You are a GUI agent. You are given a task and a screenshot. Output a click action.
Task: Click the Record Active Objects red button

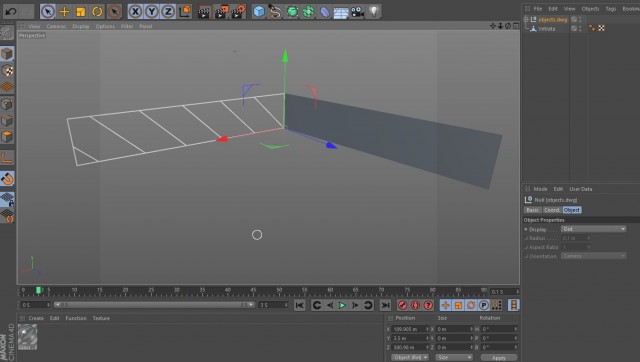tap(402, 305)
